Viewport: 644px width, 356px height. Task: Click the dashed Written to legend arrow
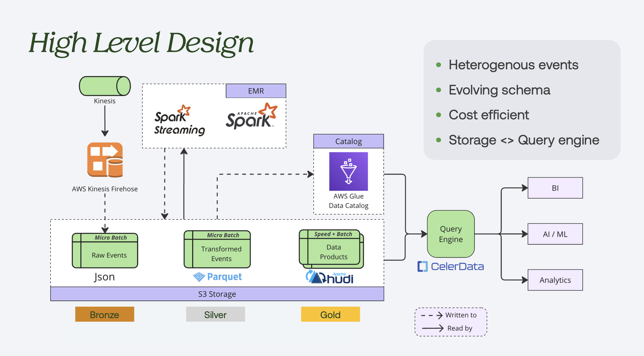click(x=432, y=315)
